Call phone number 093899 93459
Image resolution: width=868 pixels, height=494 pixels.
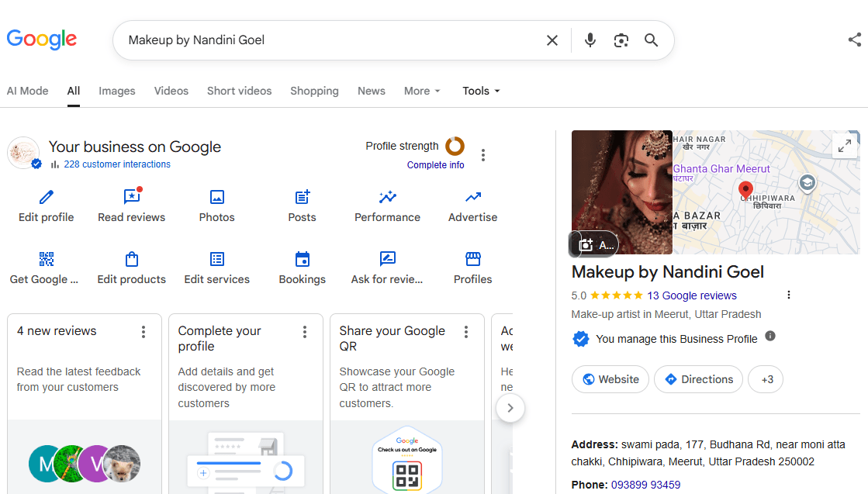pos(645,485)
